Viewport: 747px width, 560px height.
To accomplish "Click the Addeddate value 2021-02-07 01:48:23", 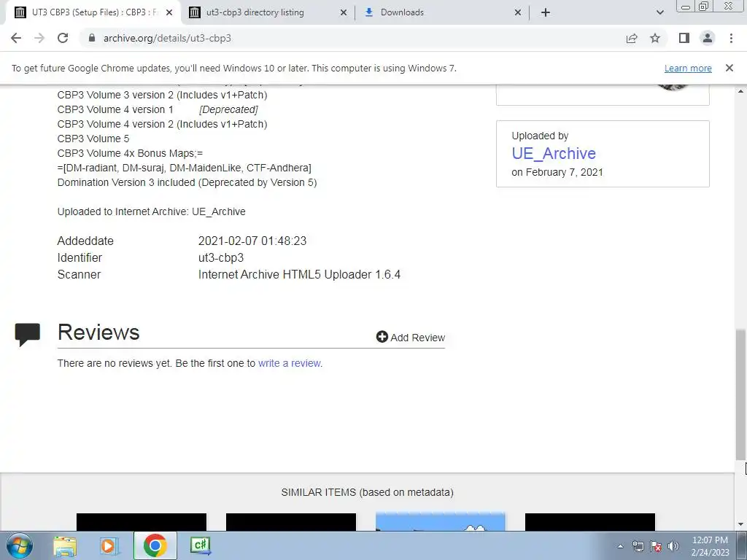I will 252,241.
